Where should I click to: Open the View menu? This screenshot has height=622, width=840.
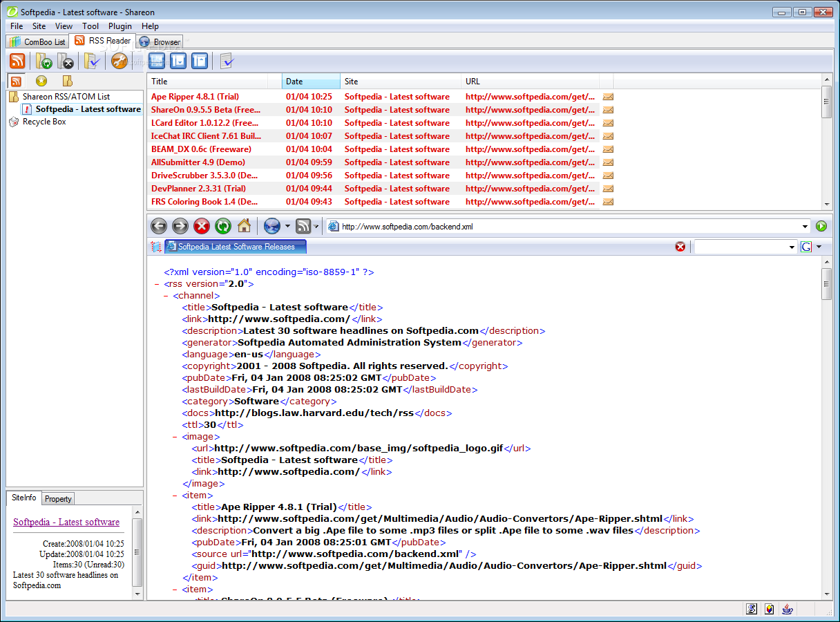point(64,26)
